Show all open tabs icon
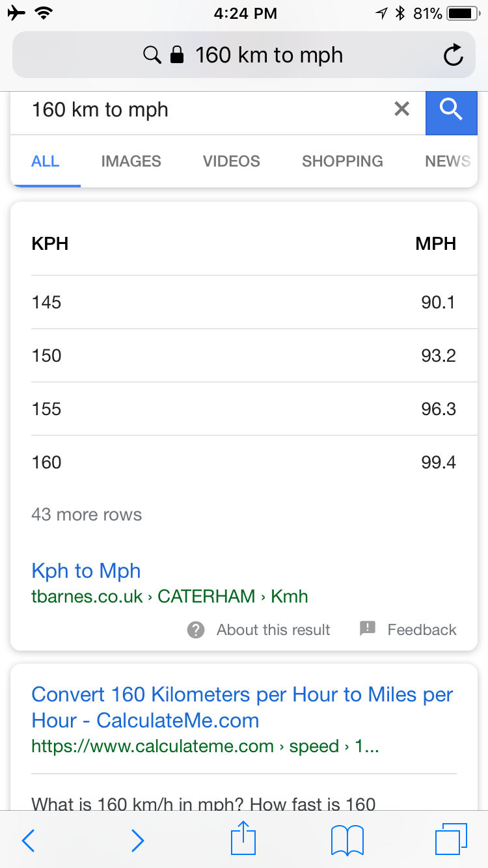The image size is (488, 868). pyautogui.click(x=451, y=839)
